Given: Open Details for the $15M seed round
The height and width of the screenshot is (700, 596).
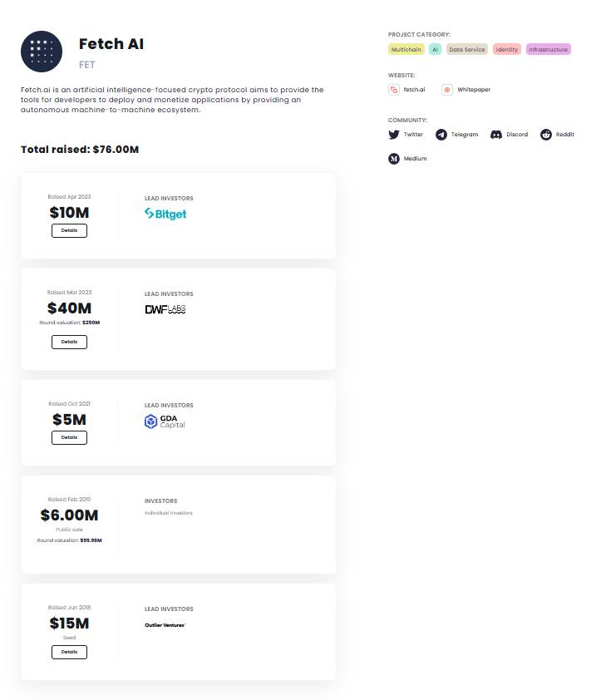Looking at the screenshot, I should click(69, 653).
